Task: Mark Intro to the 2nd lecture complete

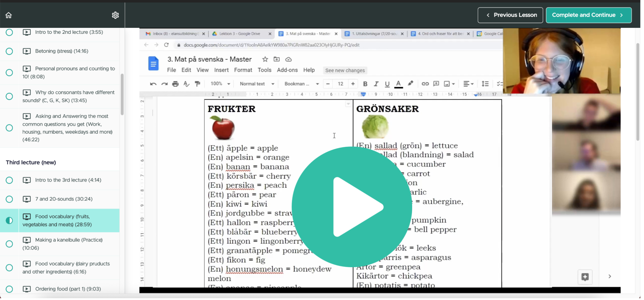Action: click(9, 33)
